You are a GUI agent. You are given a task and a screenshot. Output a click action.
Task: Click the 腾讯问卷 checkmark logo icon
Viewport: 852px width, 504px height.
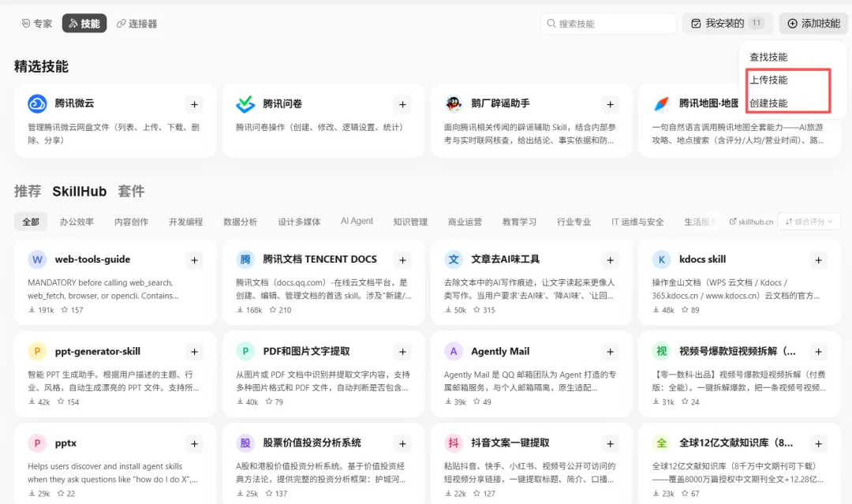(245, 104)
